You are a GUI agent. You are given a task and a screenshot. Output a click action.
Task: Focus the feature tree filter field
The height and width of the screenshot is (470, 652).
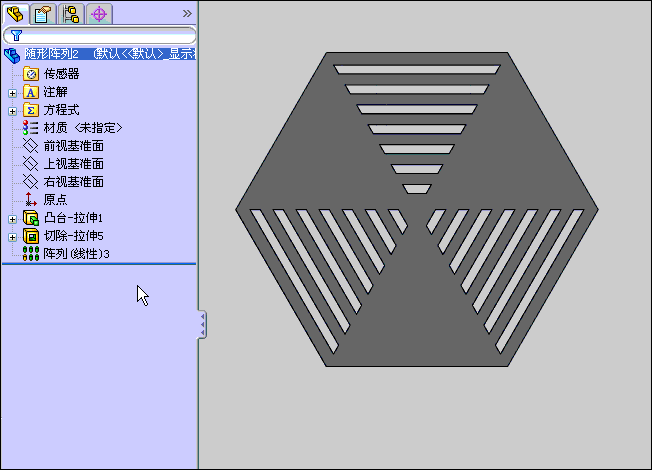pos(99,36)
